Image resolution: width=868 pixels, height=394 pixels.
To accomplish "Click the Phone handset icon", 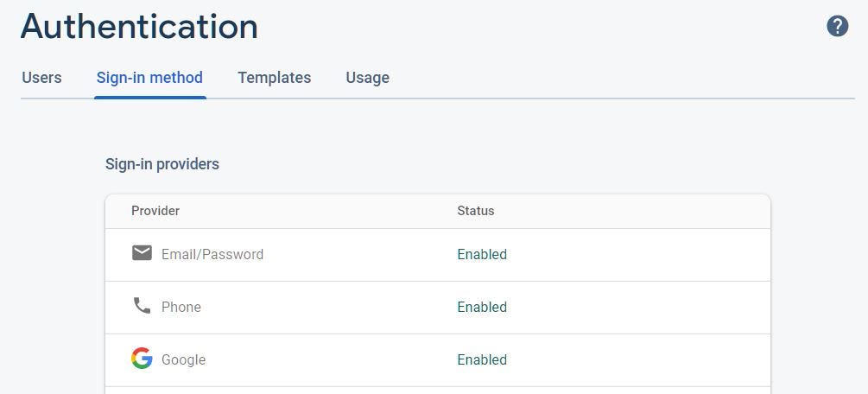I will pos(142,305).
